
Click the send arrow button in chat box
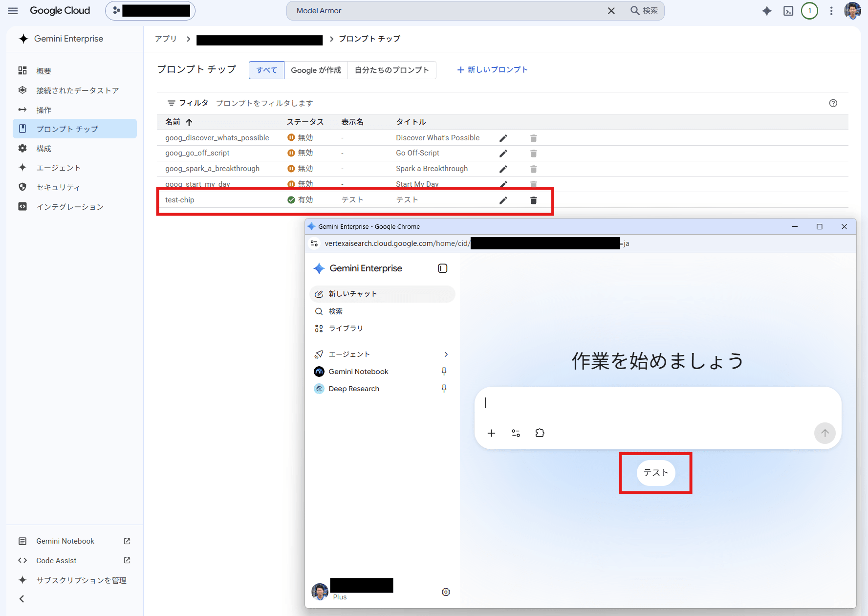point(825,433)
